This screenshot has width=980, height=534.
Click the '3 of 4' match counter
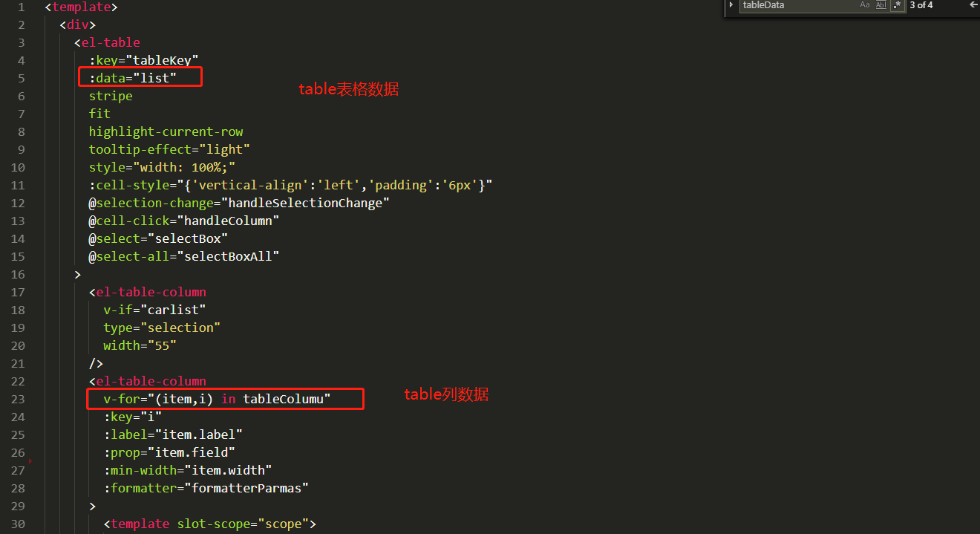click(x=921, y=5)
